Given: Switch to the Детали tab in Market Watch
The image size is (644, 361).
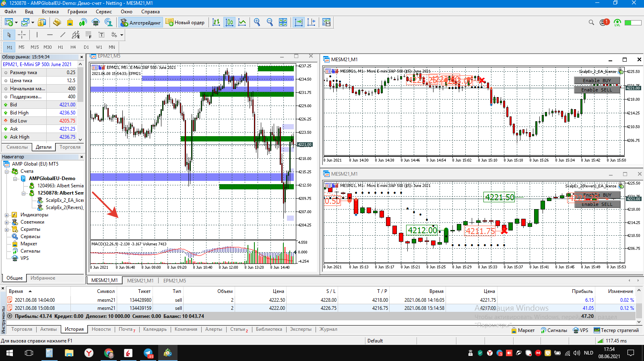Looking at the screenshot, I should [x=43, y=147].
